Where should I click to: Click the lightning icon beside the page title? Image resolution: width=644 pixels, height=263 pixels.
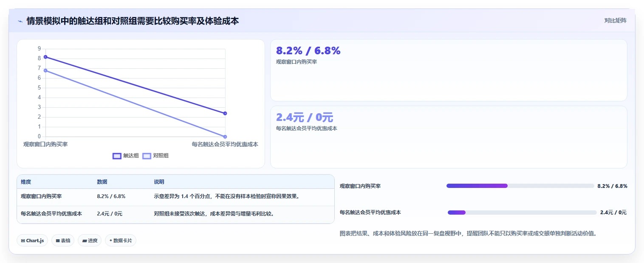point(20,21)
